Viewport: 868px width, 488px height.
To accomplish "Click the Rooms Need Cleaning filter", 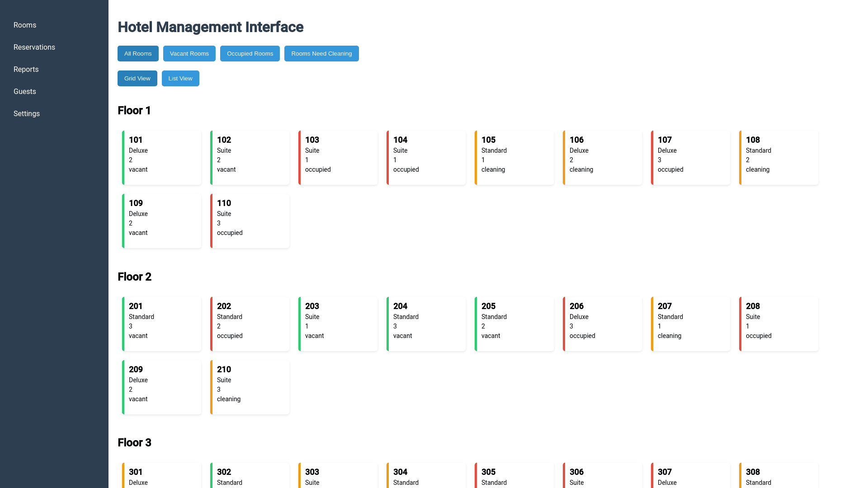I will click(321, 54).
